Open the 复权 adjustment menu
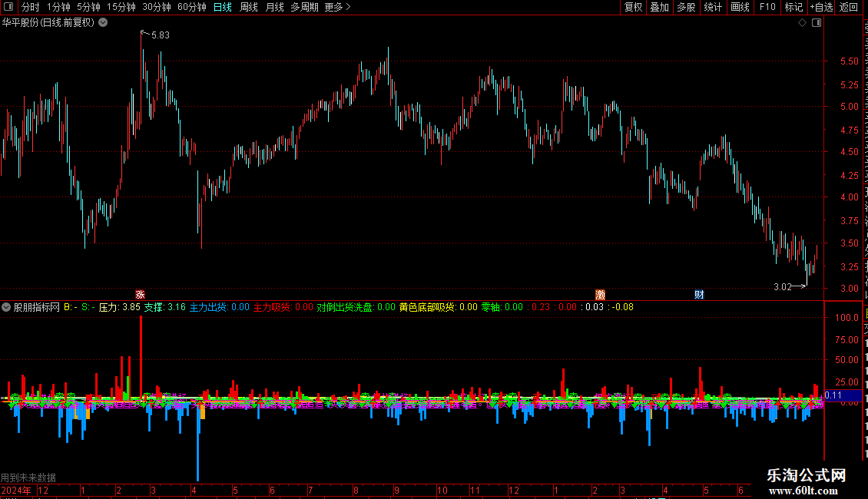Viewport: 868px width, 499px height. [633, 7]
